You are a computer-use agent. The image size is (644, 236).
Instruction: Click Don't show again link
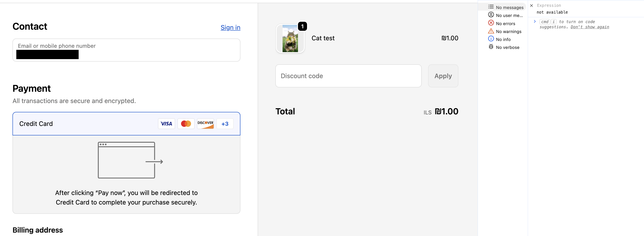click(589, 27)
